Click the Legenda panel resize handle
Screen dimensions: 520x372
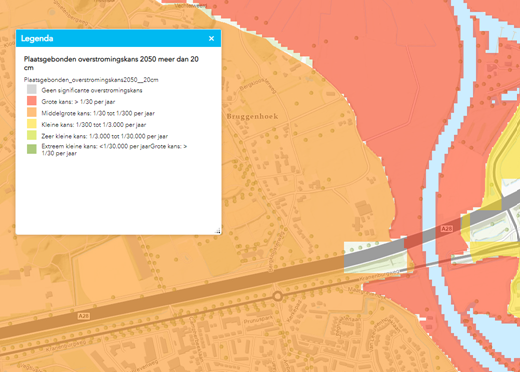217,231
